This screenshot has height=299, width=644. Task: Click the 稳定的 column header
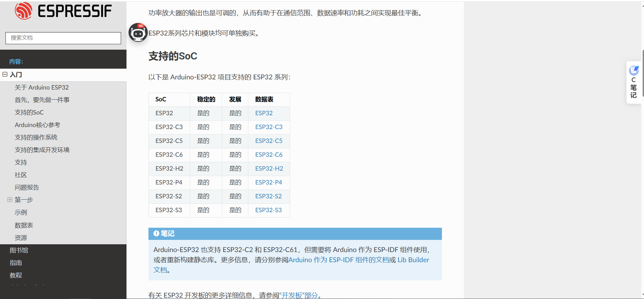point(206,99)
